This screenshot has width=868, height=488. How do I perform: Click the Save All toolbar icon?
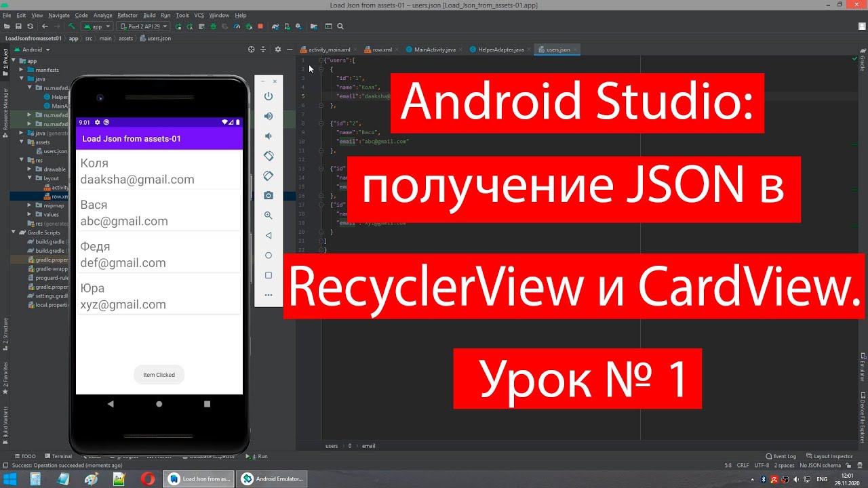[x=19, y=26]
